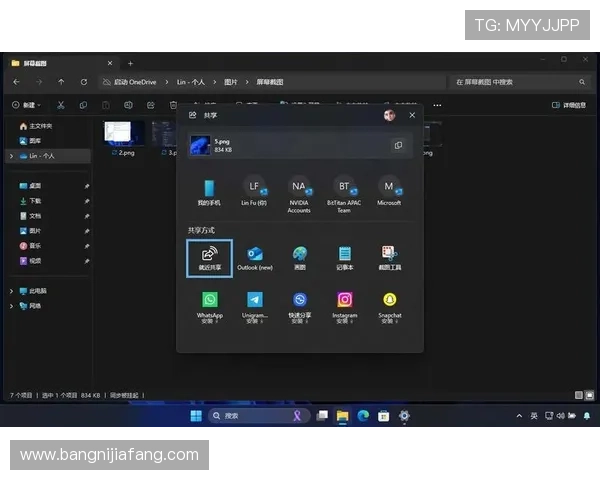Share with the Lin Fu contact
600x480 pixels.
coord(254,190)
